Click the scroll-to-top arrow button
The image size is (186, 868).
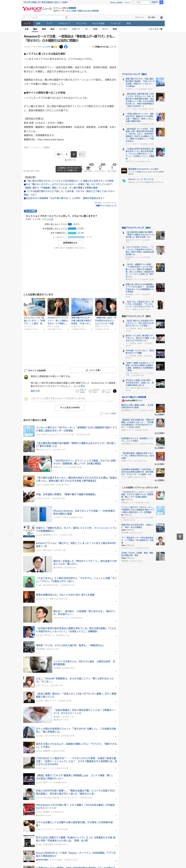180,537
